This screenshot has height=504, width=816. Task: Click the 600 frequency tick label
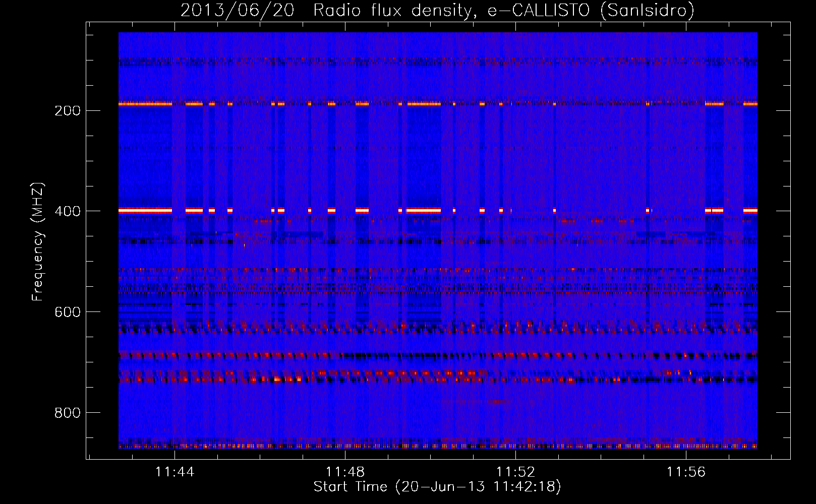click(x=68, y=312)
